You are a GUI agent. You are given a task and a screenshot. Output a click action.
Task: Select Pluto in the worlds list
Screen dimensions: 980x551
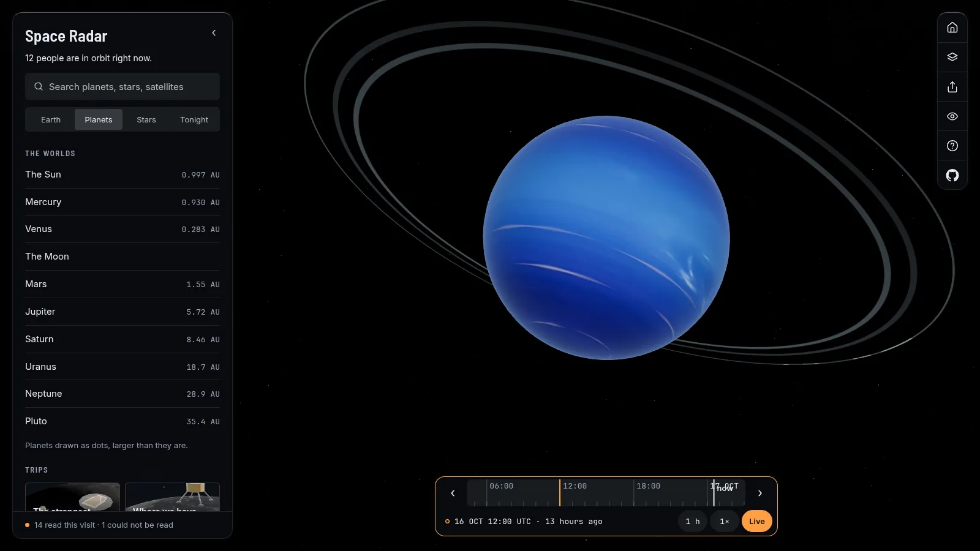pyautogui.click(x=123, y=421)
